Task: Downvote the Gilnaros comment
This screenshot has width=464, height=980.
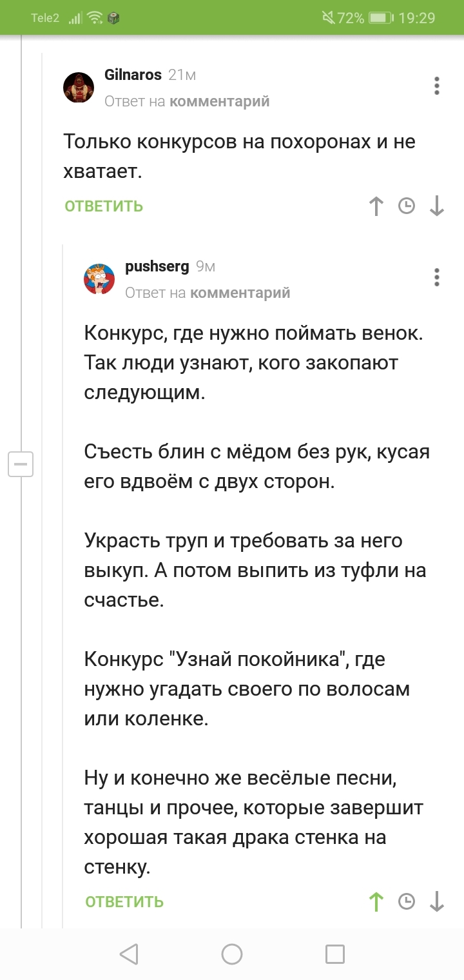Action: click(x=437, y=206)
